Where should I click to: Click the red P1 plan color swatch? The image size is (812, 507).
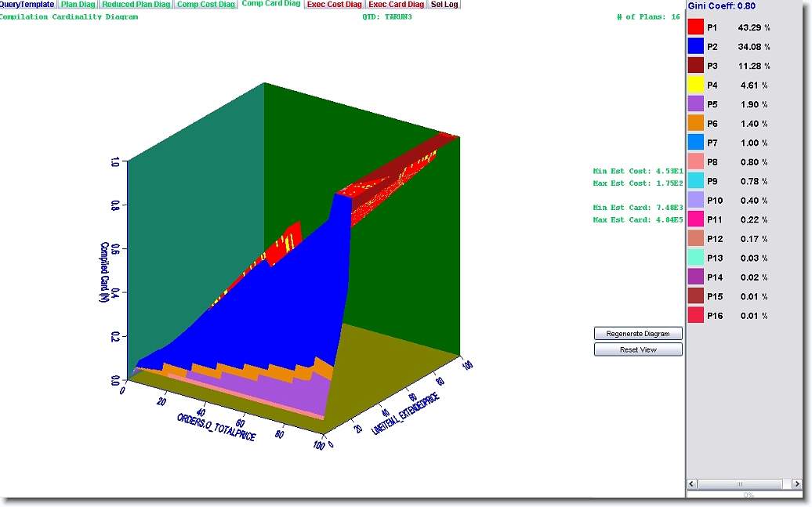(x=695, y=27)
